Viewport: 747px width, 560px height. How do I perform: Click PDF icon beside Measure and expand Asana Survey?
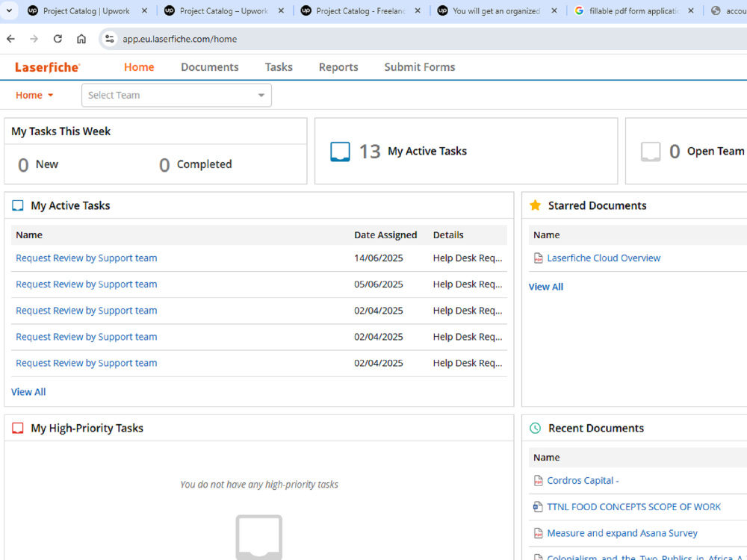(539, 533)
